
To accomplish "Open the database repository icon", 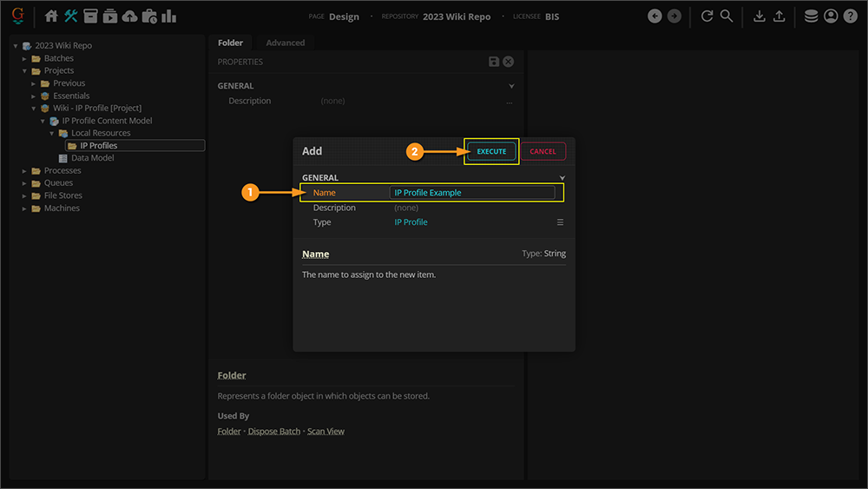I will tap(811, 16).
